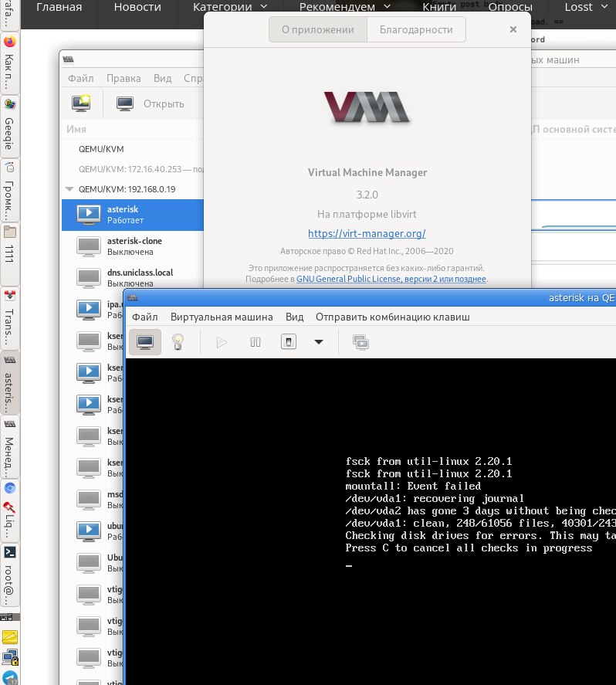The image size is (616, 685).
Task: Click the Имя column header
Action: 76,129
